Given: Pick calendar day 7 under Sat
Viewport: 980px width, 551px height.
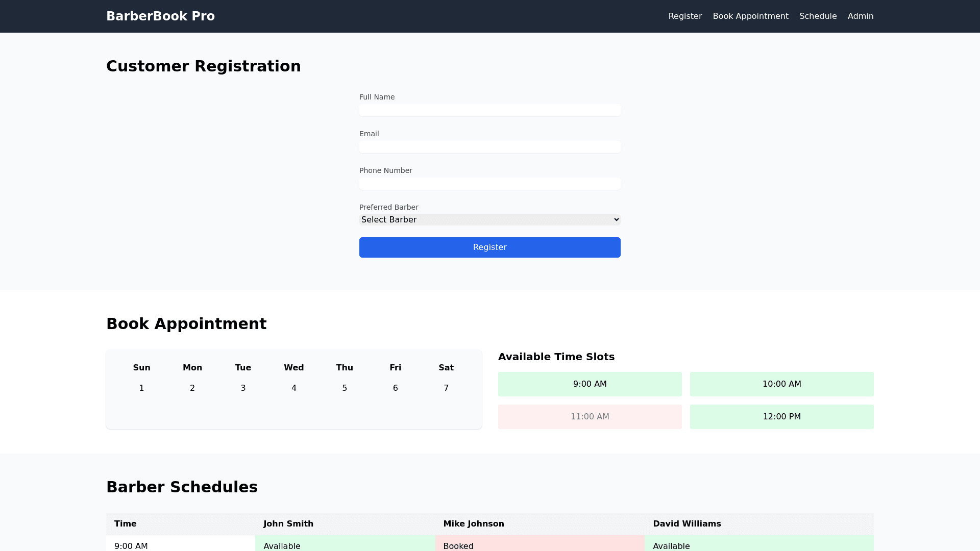Looking at the screenshot, I should [x=446, y=388].
